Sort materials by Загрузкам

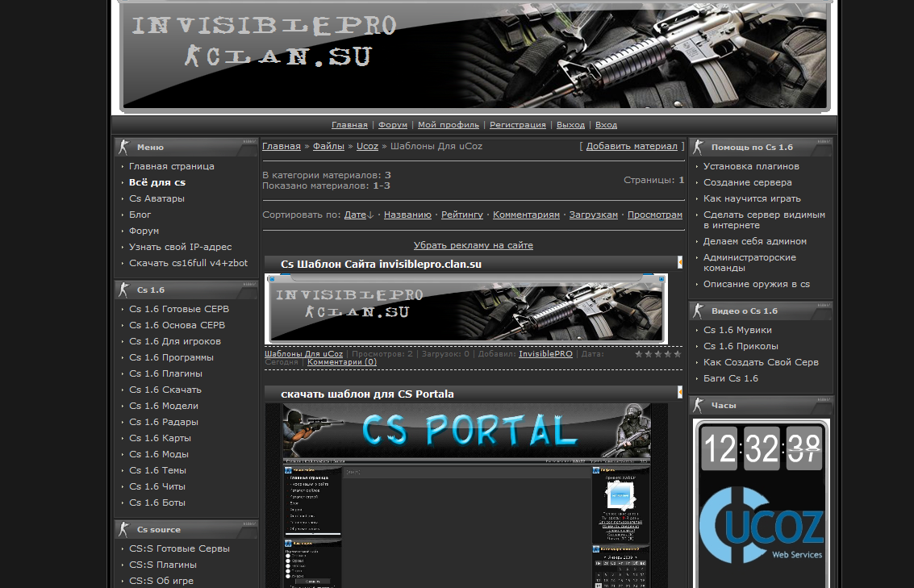594,215
